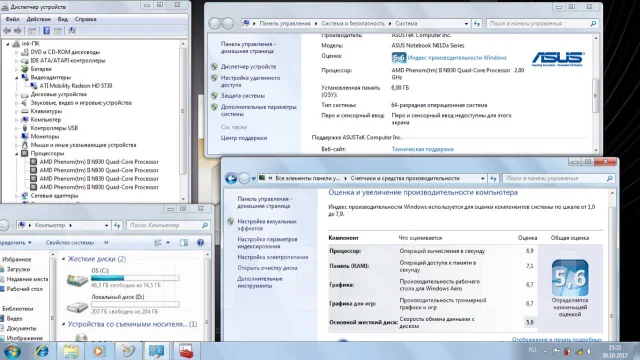Viewport: 640px width, 360px height.
Task: Click the Windows Start button
Action: [12, 351]
